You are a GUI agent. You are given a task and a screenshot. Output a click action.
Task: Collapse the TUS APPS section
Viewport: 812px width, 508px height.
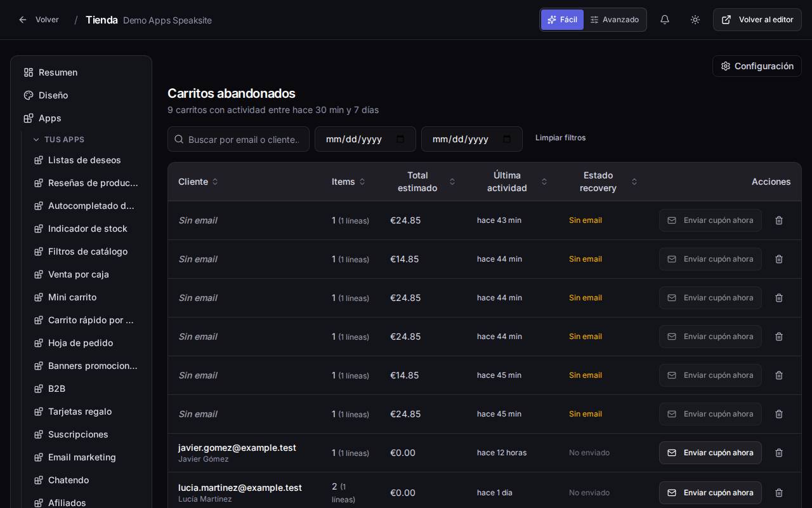tap(58, 140)
